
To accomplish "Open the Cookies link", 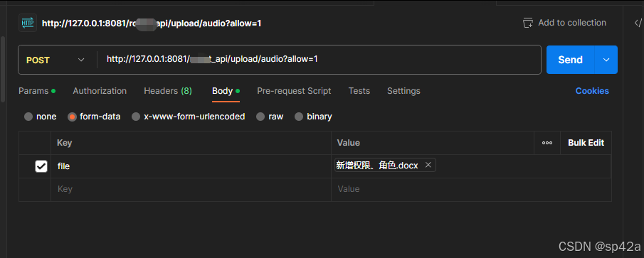I will (592, 91).
